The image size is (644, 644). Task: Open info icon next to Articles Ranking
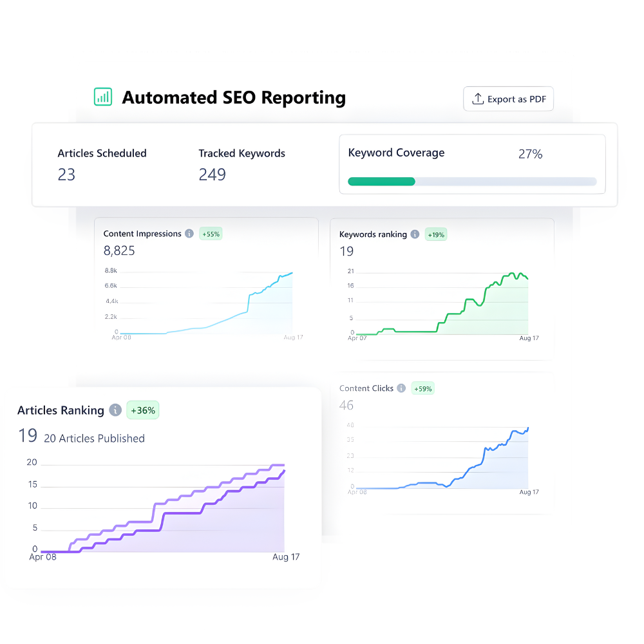pos(115,410)
